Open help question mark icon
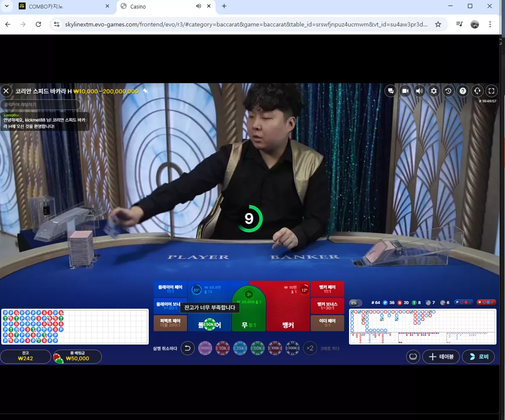This screenshot has width=505, height=420. 463,91
